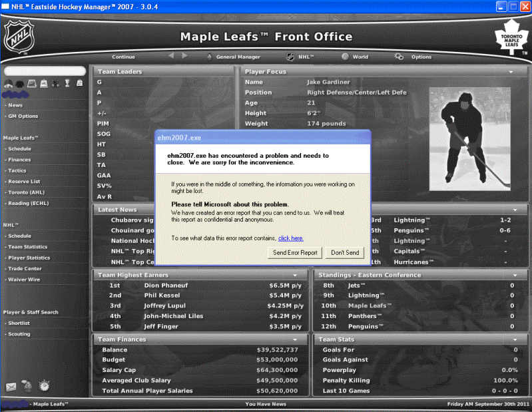Viewport: 532px width, 412px height.
Task: Open Reserve List in the sidebar
Action: (x=24, y=182)
